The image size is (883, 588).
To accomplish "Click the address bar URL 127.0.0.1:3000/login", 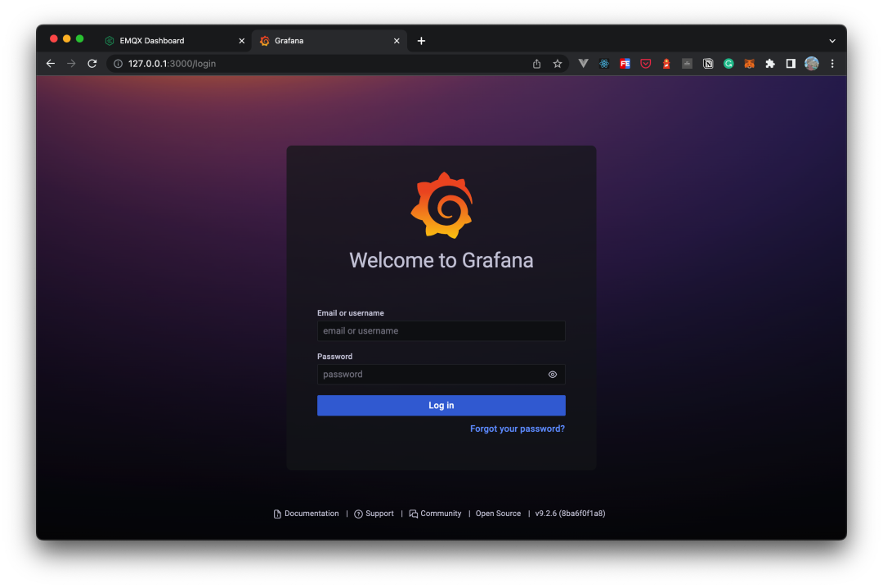I will (x=172, y=64).
